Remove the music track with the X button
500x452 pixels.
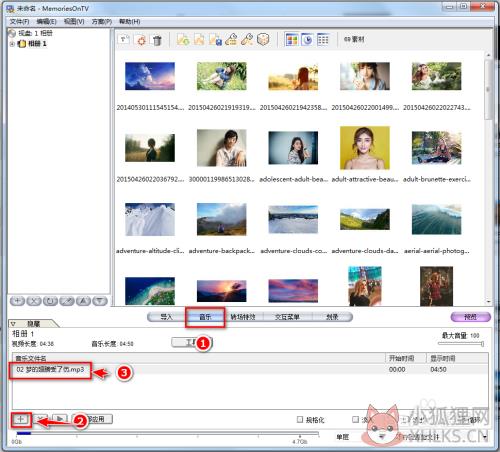click(41, 419)
